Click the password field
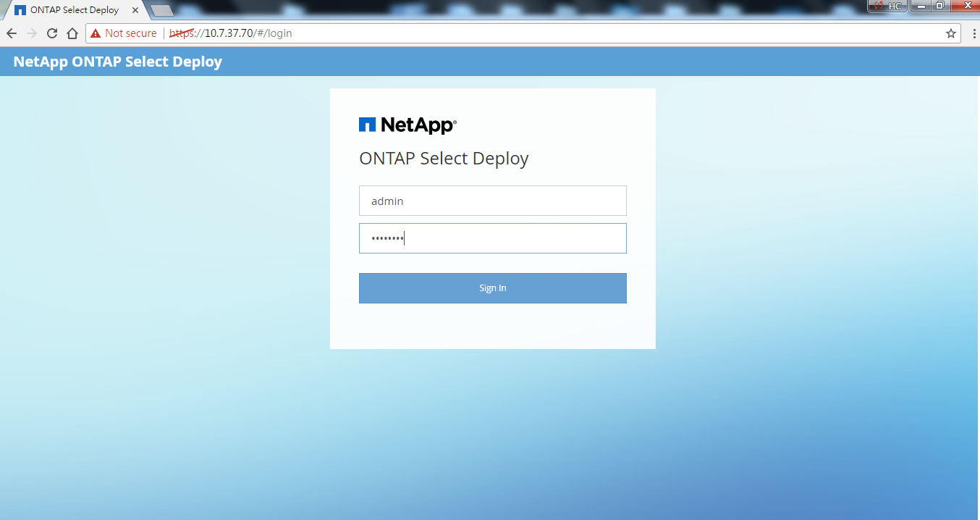Screen dimensions: 980x520 coord(493,238)
